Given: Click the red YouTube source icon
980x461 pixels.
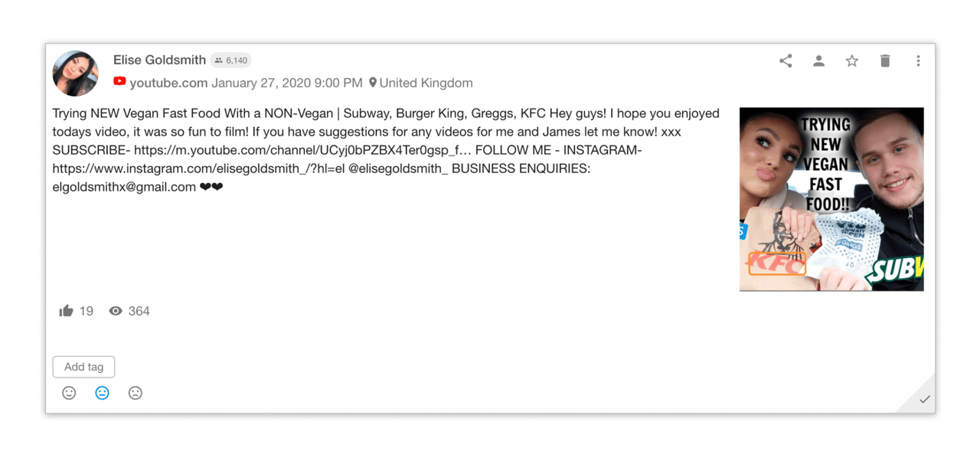Looking at the screenshot, I should (x=119, y=82).
